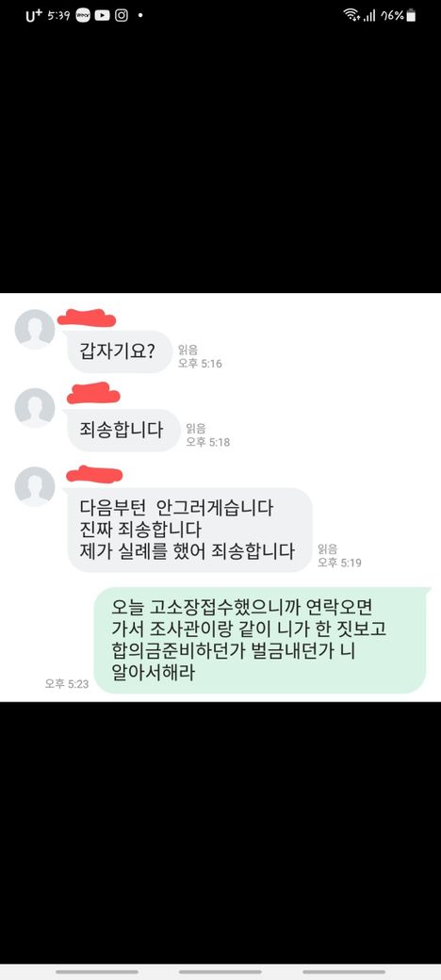The height and width of the screenshot is (980, 441).
Task: Tap the Wi-Fi signal icon
Action: pos(351,16)
